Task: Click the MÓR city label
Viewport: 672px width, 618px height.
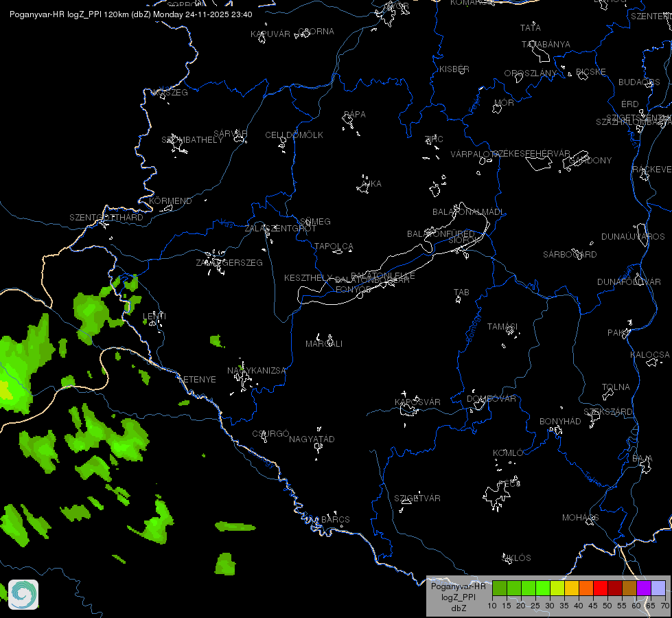Action: click(504, 103)
